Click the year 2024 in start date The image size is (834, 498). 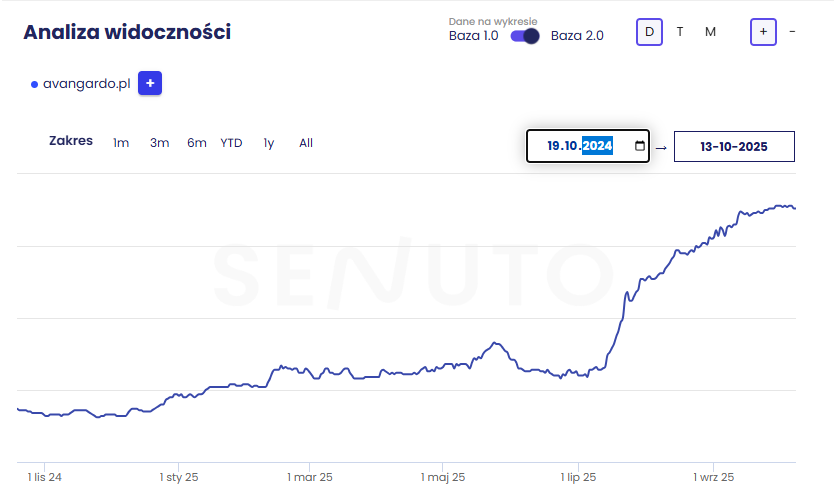[597, 146]
